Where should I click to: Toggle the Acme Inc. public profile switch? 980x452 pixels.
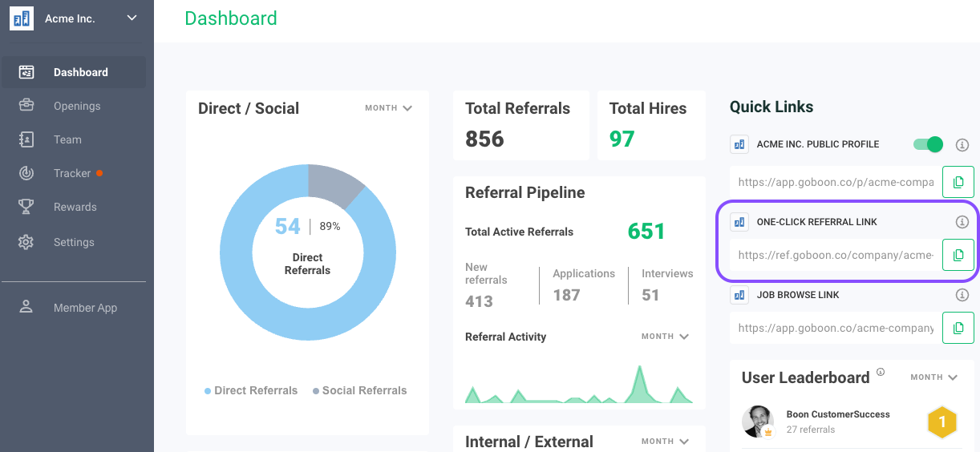point(928,144)
